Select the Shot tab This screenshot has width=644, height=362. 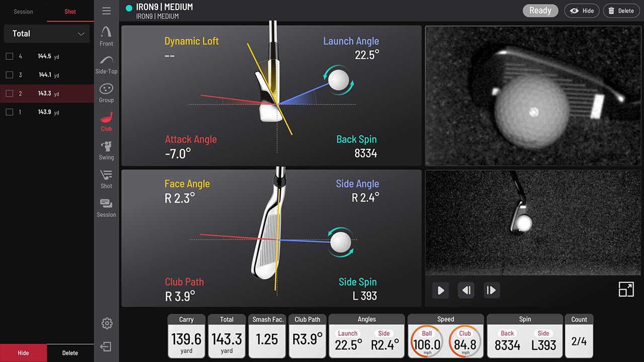(70, 12)
